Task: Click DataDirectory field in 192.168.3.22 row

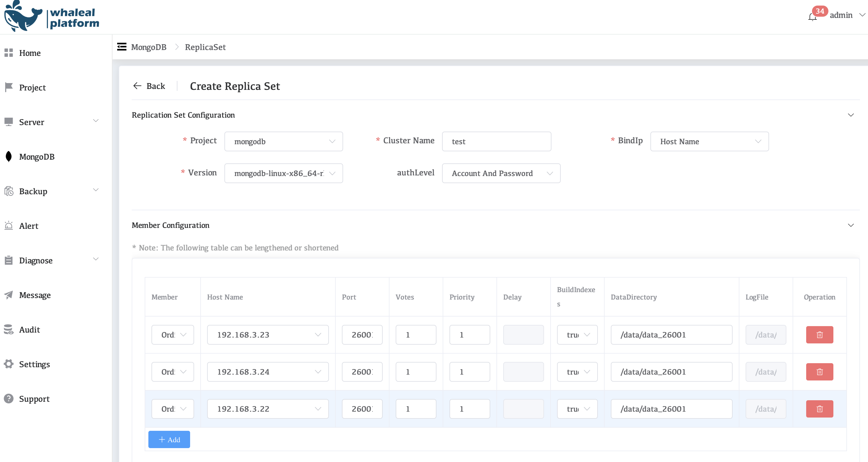Action: click(x=671, y=409)
